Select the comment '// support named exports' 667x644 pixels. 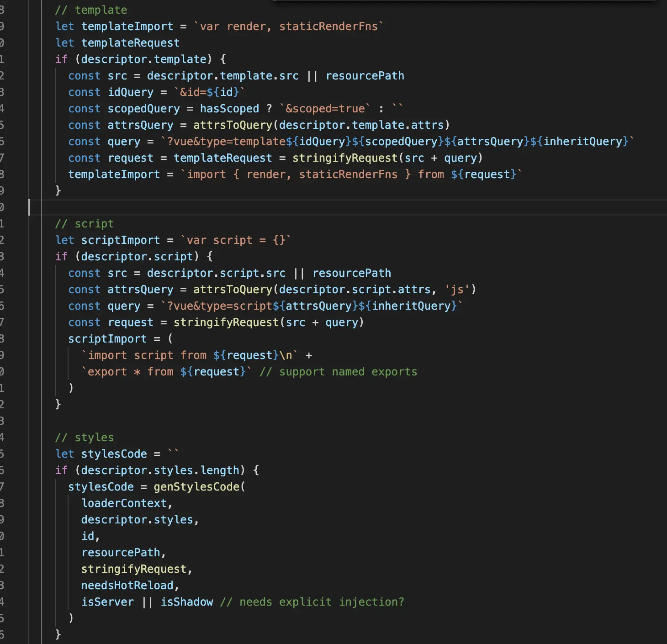click(x=338, y=371)
